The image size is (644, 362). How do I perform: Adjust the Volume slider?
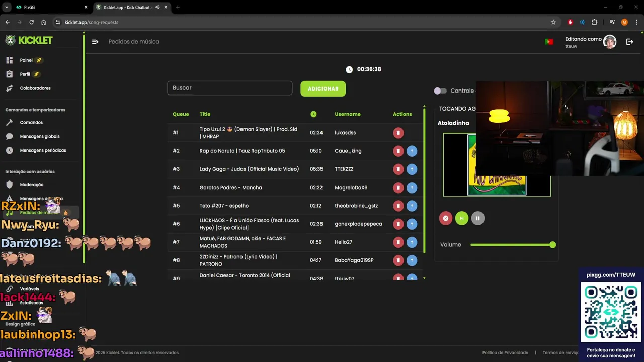[x=512, y=245]
